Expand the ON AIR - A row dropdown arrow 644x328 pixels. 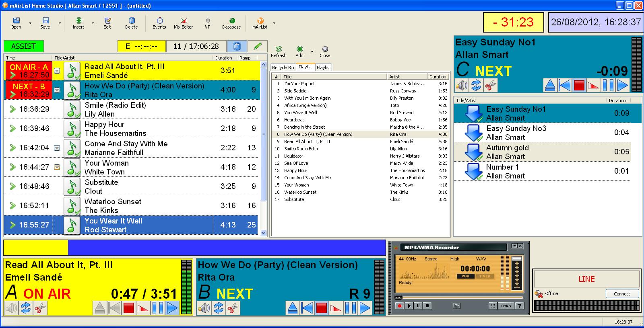point(57,71)
